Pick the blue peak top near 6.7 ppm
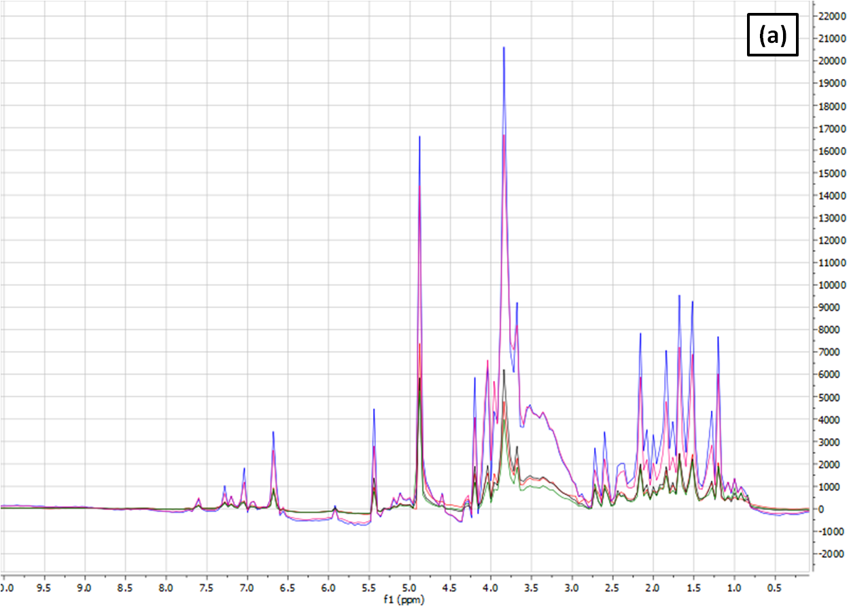868x606 pixels. pos(273,432)
